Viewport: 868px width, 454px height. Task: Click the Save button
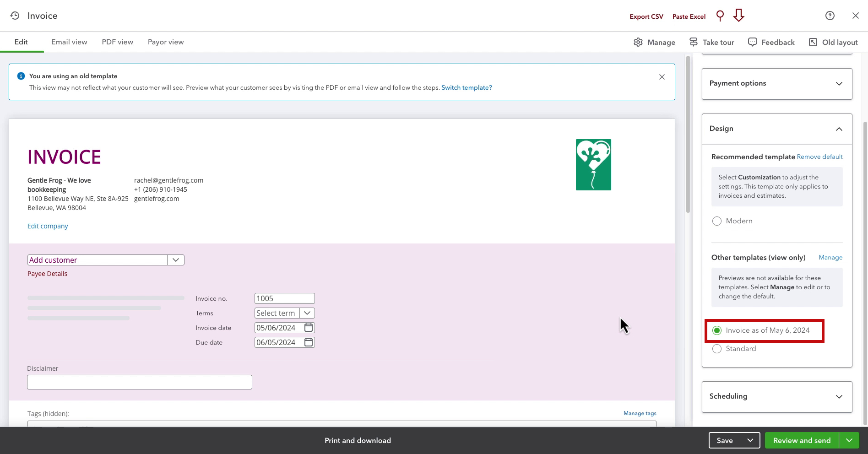(x=725, y=440)
